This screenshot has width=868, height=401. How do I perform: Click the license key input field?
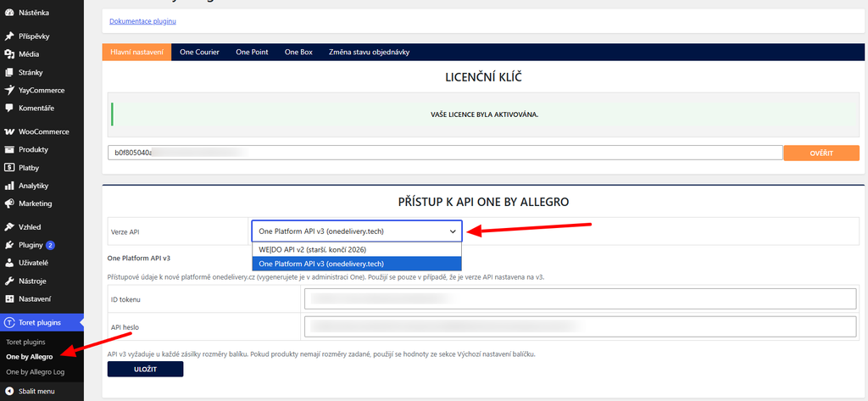coord(445,153)
